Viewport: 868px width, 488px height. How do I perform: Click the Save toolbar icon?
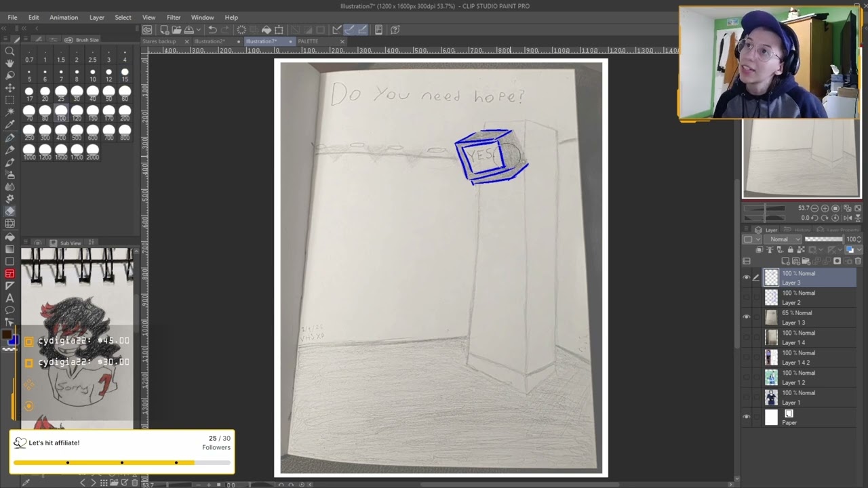coord(188,30)
